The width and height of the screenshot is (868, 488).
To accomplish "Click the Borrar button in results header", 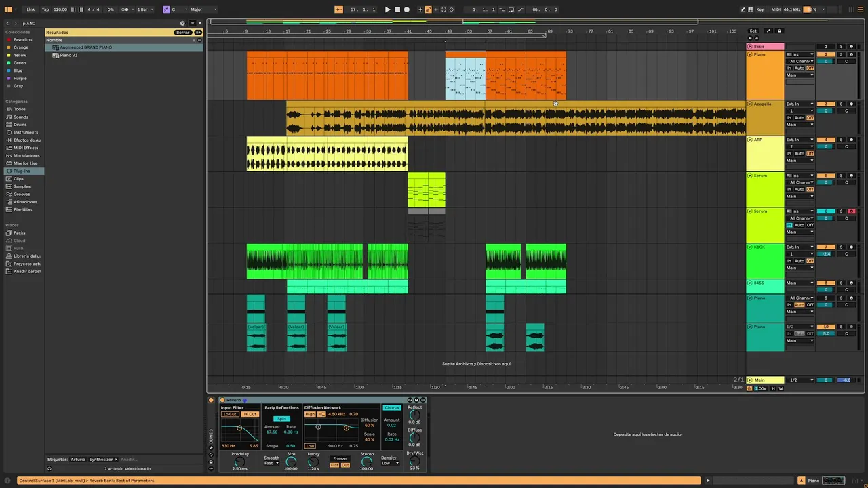I will tap(183, 32).
